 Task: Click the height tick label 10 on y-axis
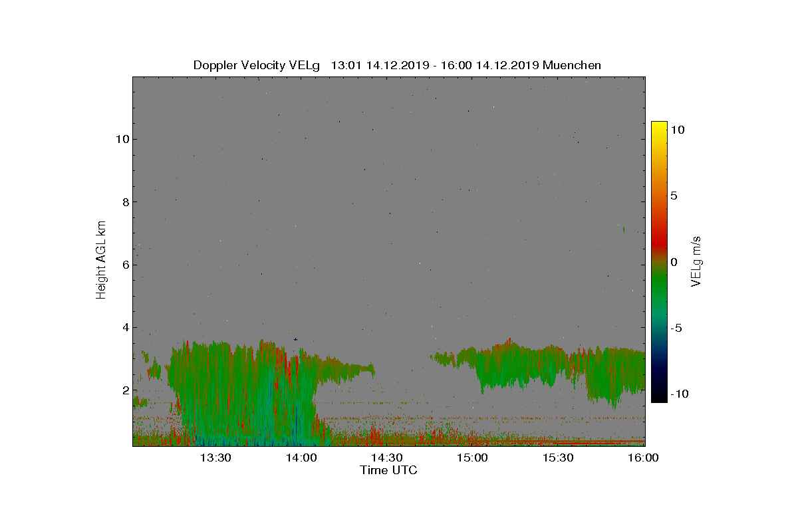click(x=122, y=139)
